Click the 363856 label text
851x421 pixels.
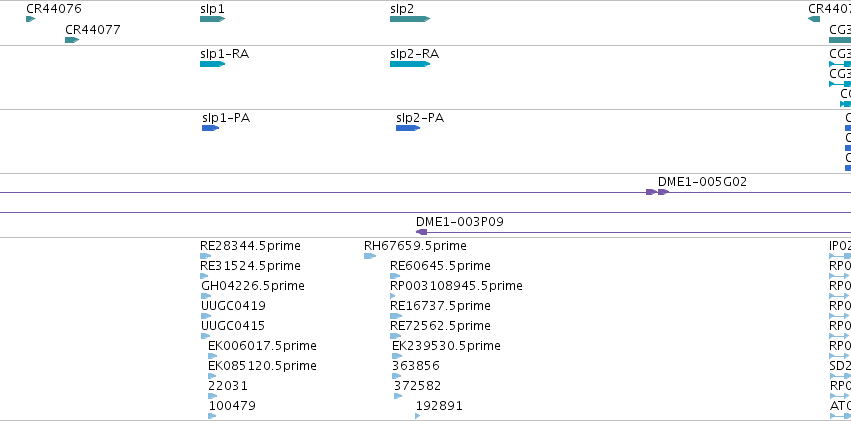(x=416, y=367)
